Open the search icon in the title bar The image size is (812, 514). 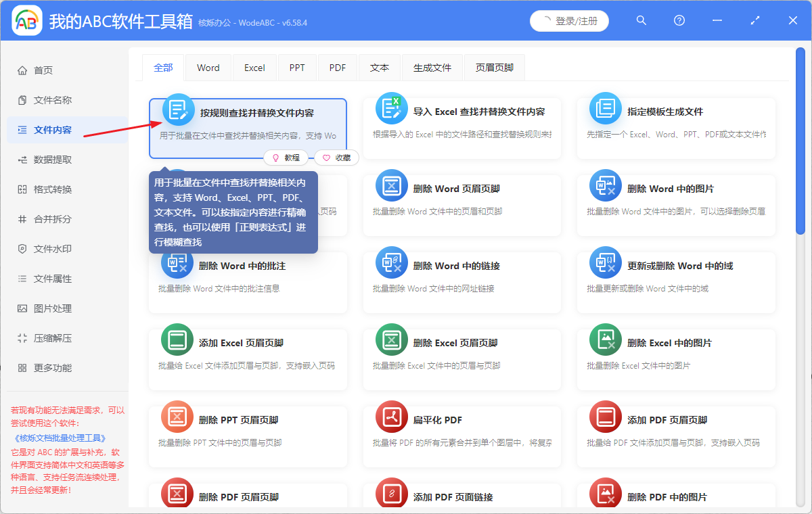pos(641,20)
